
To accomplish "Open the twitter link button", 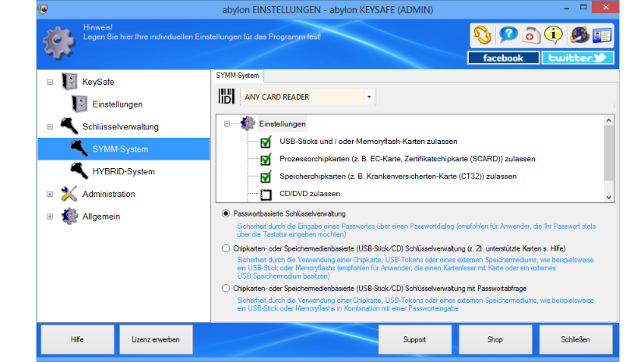I will click(579, 58).
